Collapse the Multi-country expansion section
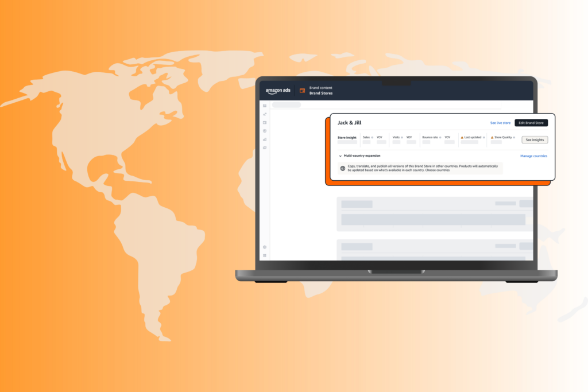The width and height of the screenshot is (588, 392). [340, 156]
